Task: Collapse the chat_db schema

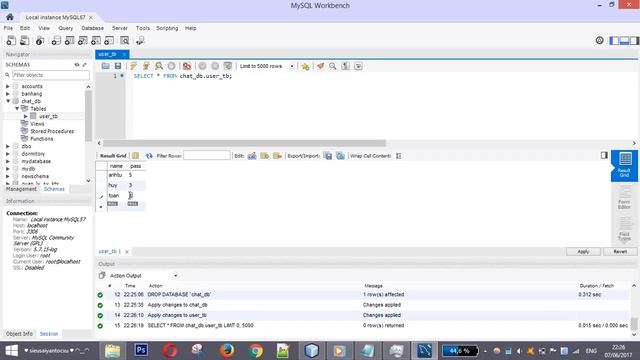Action: (x=8, y=101)
